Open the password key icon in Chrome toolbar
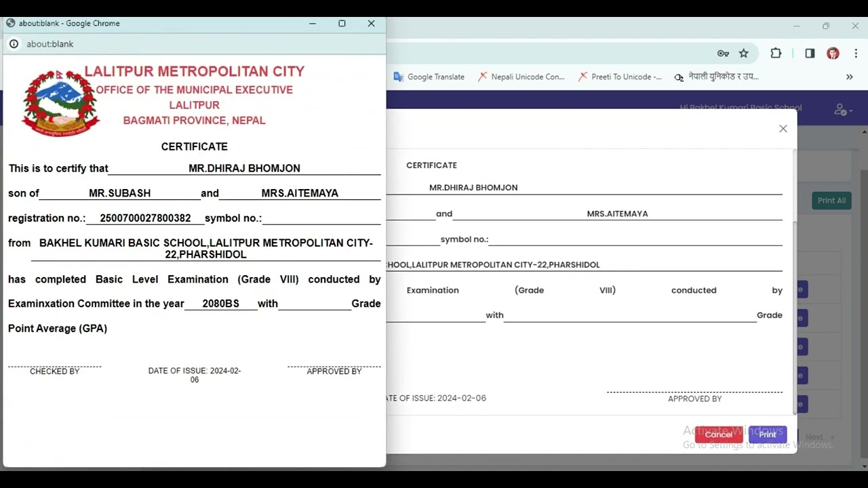 723,54
